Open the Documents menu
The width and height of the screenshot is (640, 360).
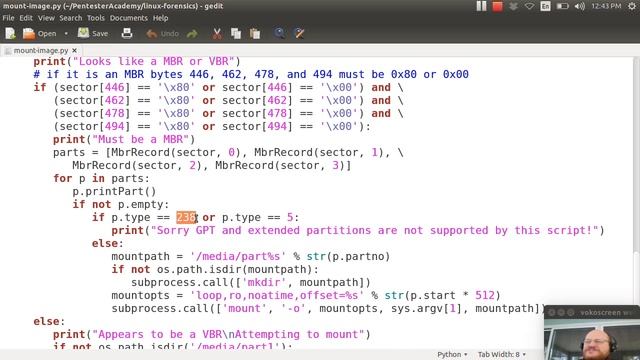(x=129, y=18)
